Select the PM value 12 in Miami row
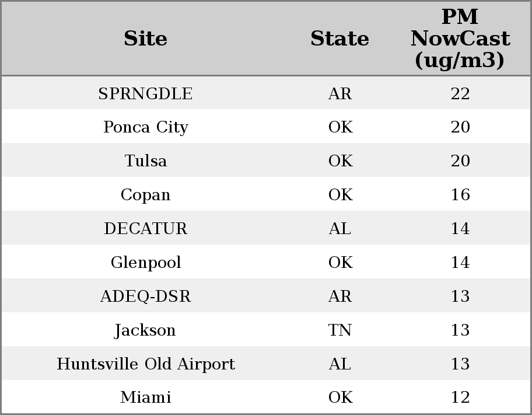This screenshot has height=415, width=532. 460,397
